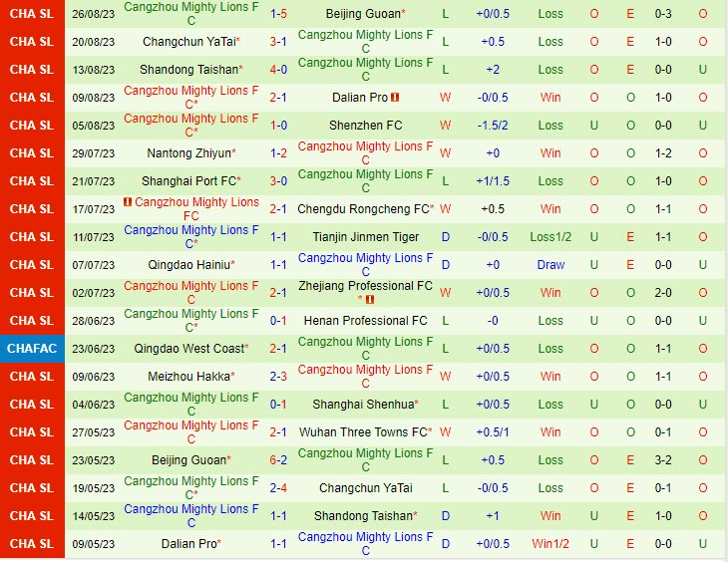Open the Nantong Zhiyun team link
This screenshot has height=562, width=728.
coord(188,153)
